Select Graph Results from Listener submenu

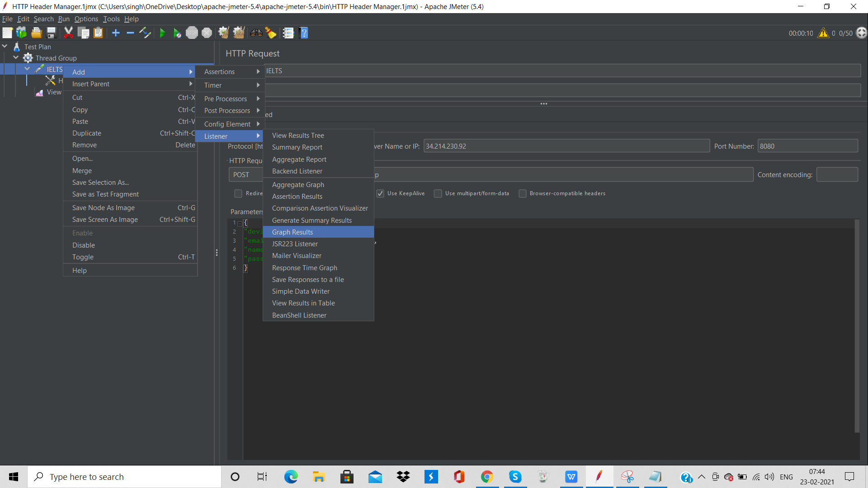pos(292,232)
